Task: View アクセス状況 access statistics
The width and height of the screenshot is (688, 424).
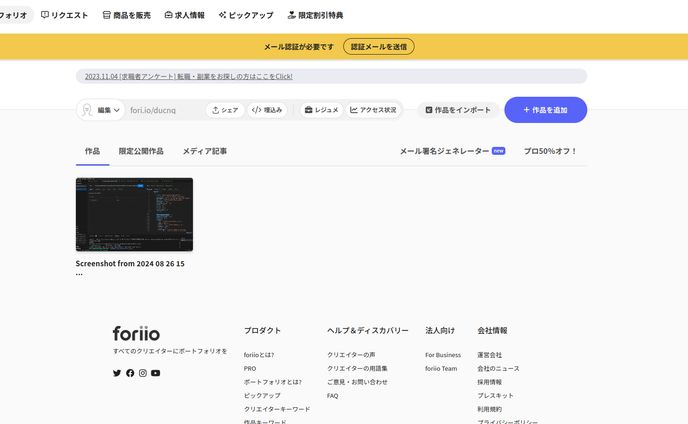Action: tap(373, 110)
